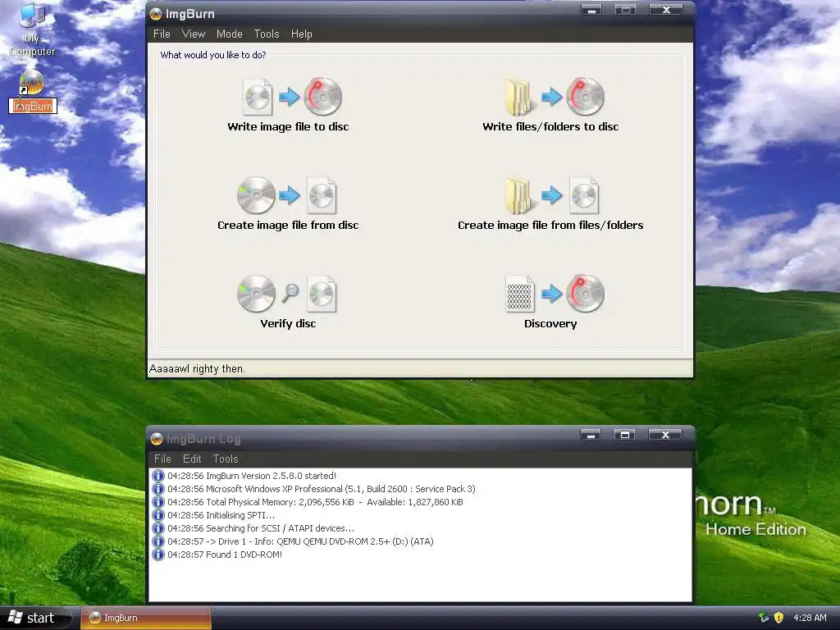The height and width of the screenshot is (630, 840).
Task: Click the Discovery mode icon
Action: [x=555, y=294]
